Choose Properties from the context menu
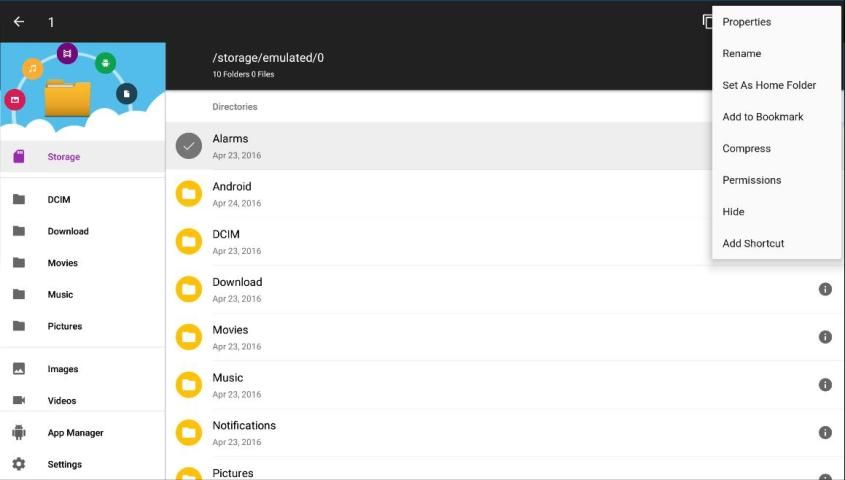Image resolution: width=845 pixels, height=480 pixels. 747,22
